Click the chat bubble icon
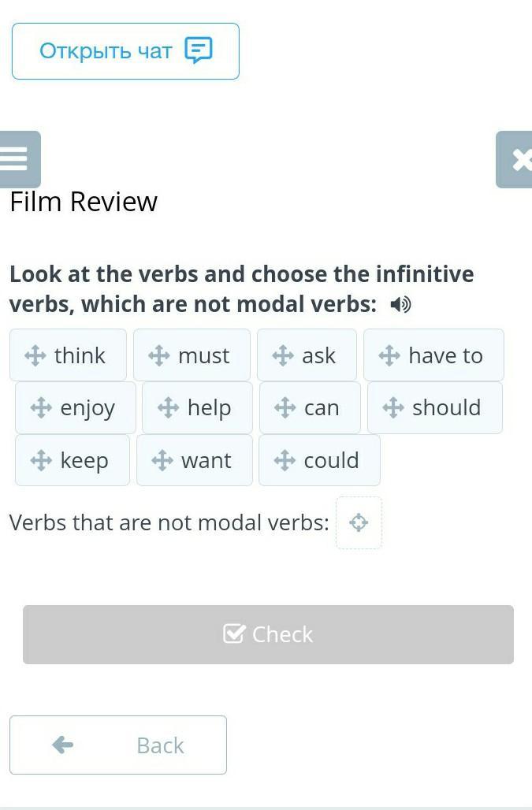This screenshot has height=810, width=532. tap(198, 50)
